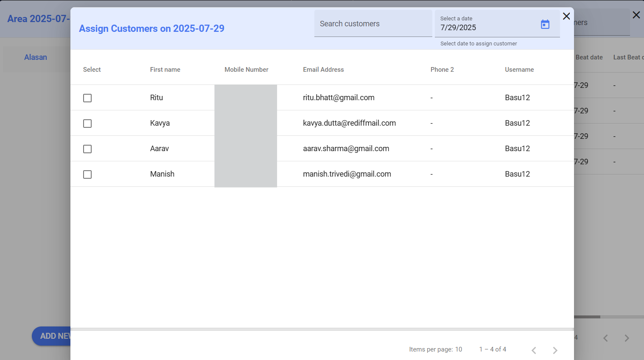Click background table next page arrow
This screenshot has height=360, width=644.
tap(627, 338)
